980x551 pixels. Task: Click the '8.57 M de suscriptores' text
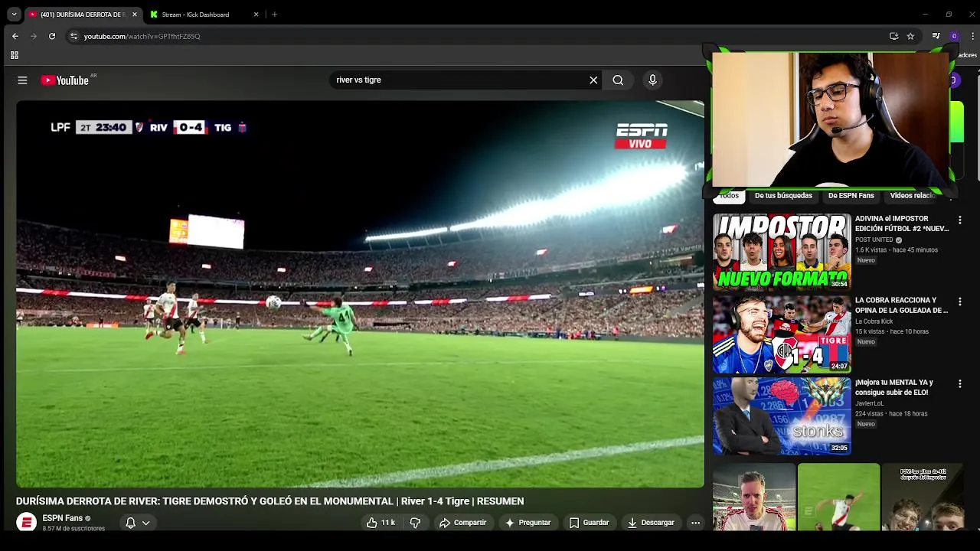pos(73,529)
